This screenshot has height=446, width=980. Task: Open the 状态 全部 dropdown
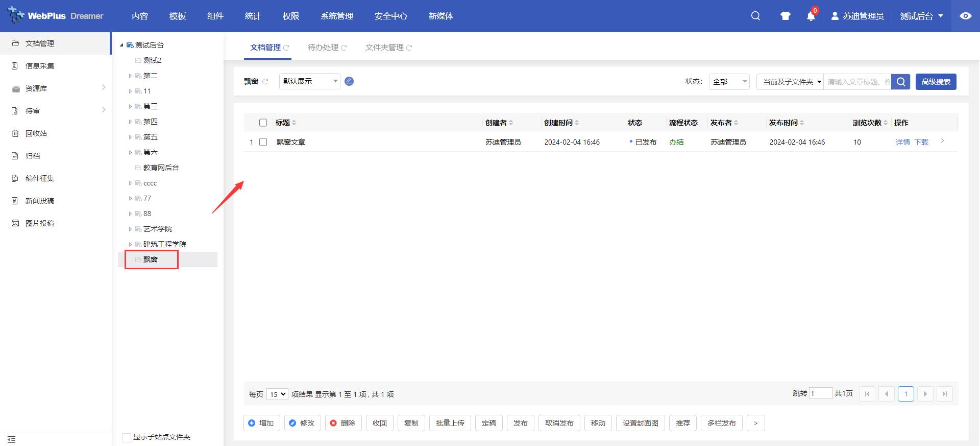[729, 82]
